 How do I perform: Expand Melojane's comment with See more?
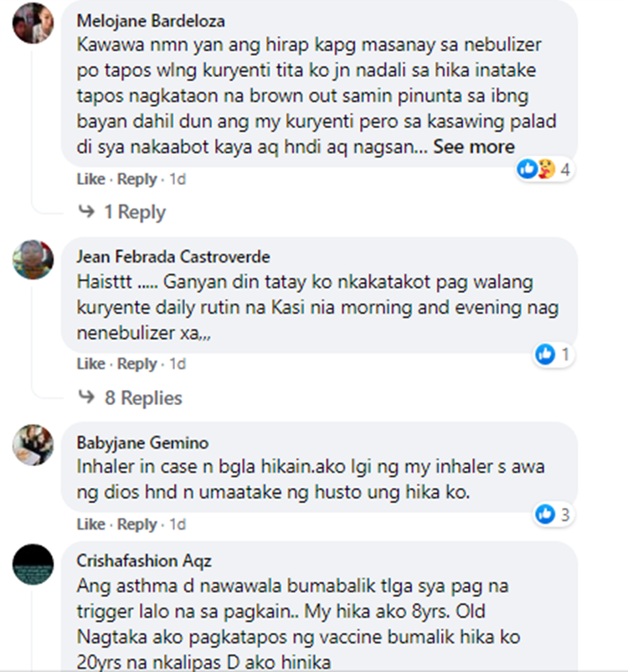coord(474,147)
